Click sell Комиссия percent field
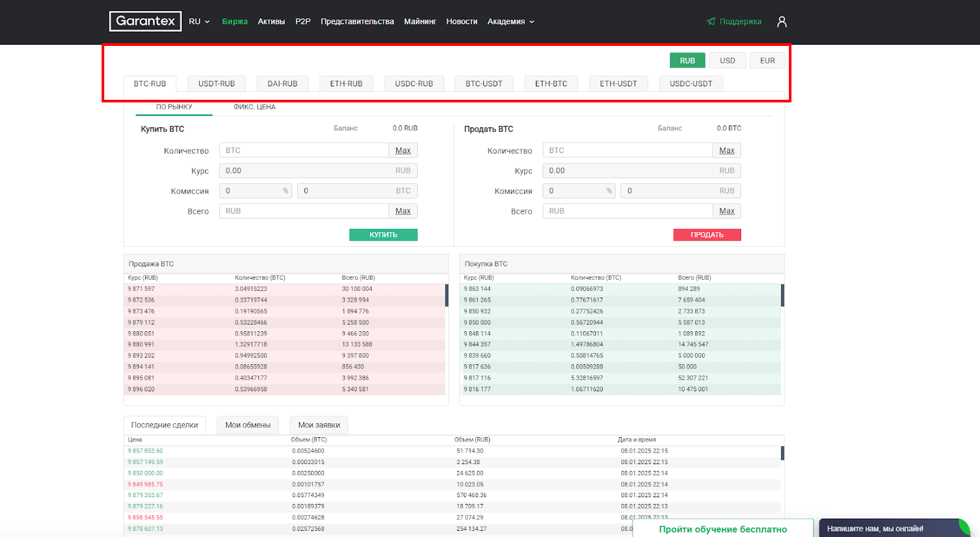 point(579,191)
